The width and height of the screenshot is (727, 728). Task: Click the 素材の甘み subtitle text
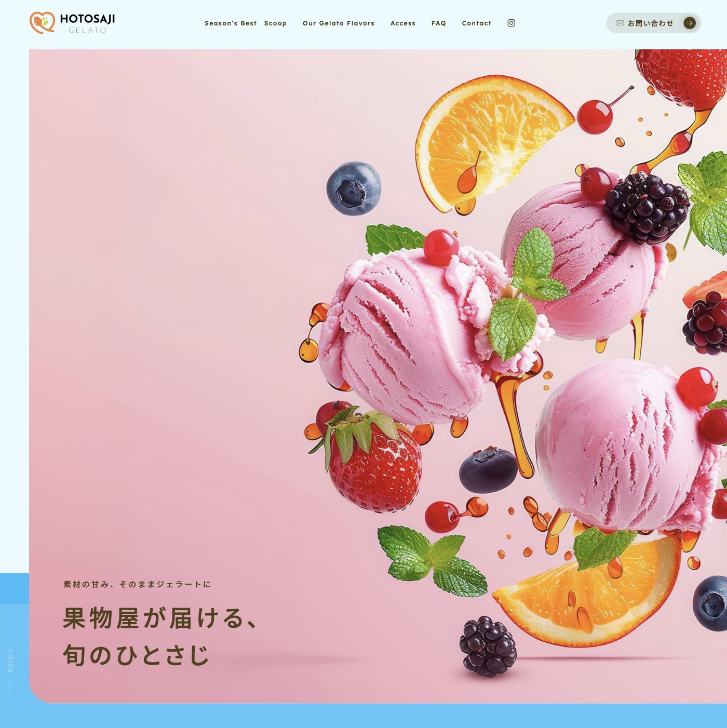click(137, 584)
